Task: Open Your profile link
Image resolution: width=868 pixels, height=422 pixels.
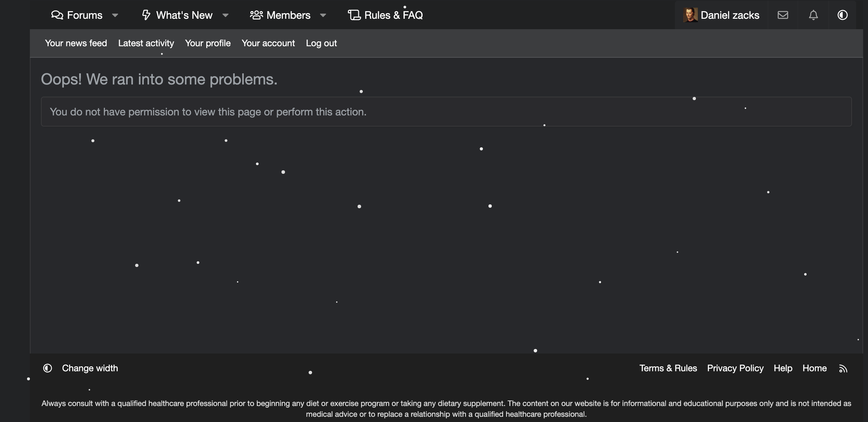Action: click(x=208, y=43)
